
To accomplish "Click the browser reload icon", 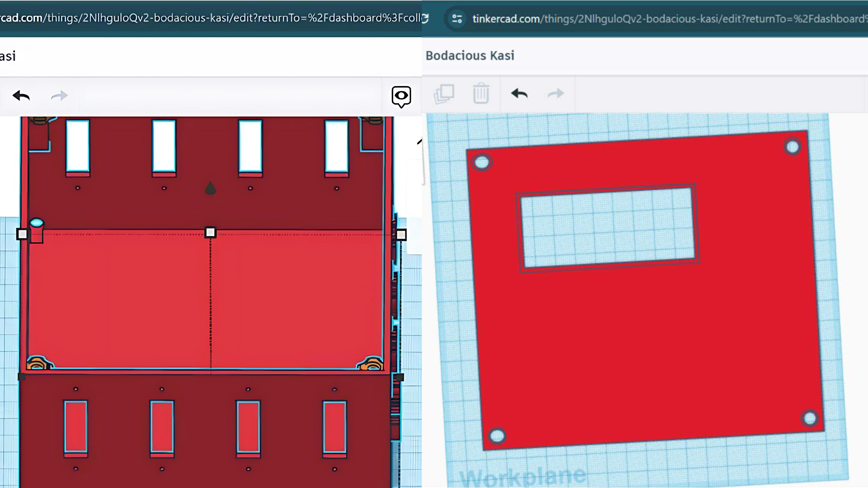I will (425, 18).
